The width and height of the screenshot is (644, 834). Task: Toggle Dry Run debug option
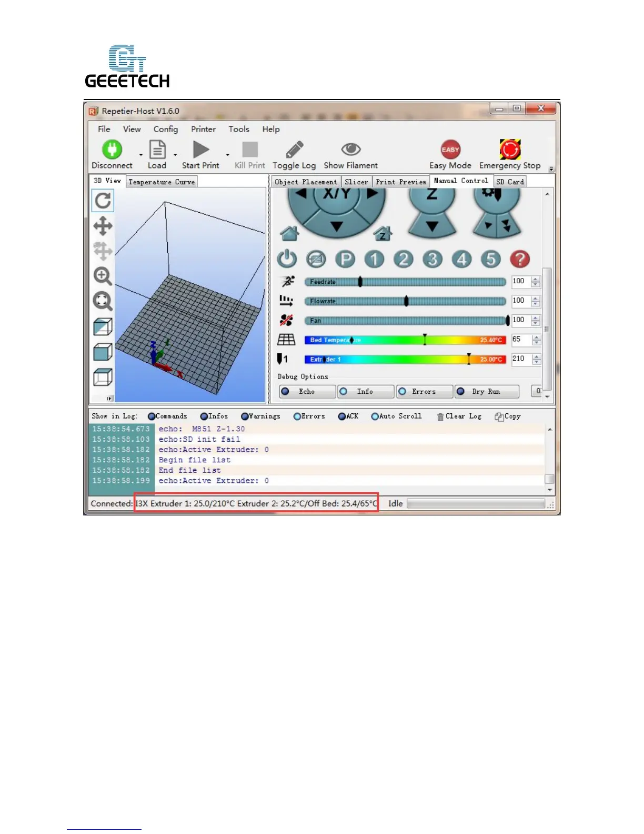(487, 392)
